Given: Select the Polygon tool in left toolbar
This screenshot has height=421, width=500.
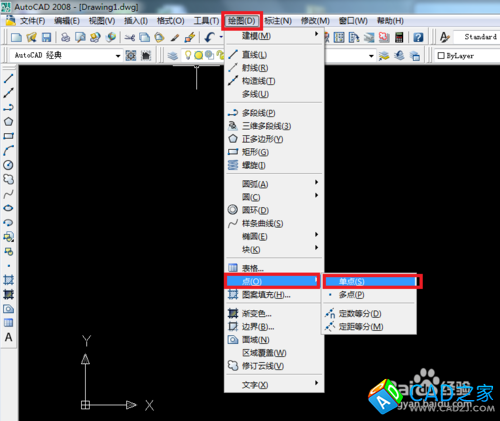Looking at the screenshot, I should pyautogui.click(x=8, y=122).
